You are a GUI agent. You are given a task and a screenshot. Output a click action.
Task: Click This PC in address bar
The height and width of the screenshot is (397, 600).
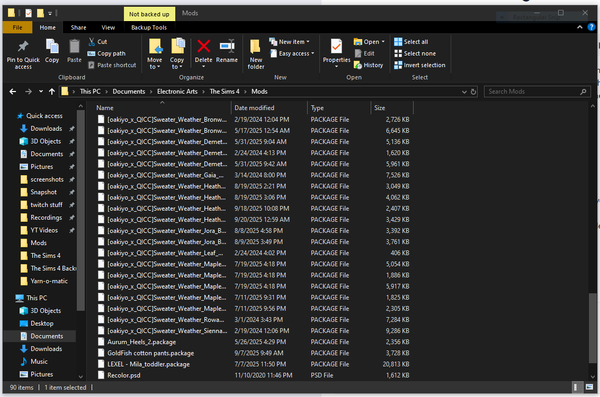[x=90, y=91]
